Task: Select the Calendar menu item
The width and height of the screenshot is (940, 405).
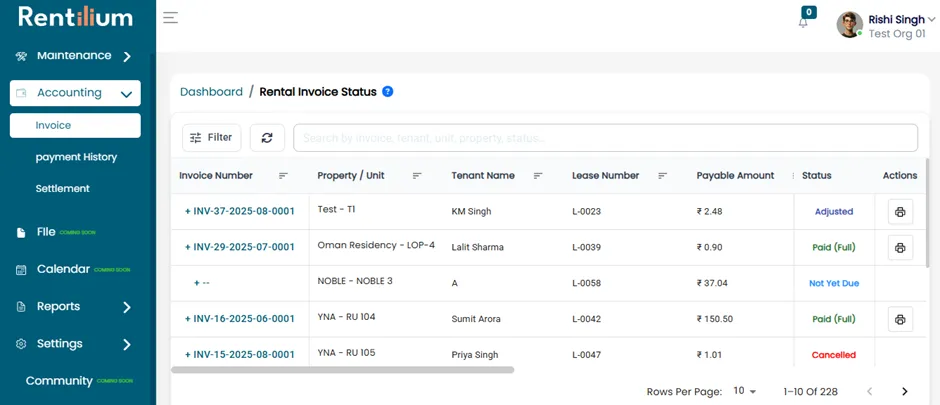Action: [63, 269]
